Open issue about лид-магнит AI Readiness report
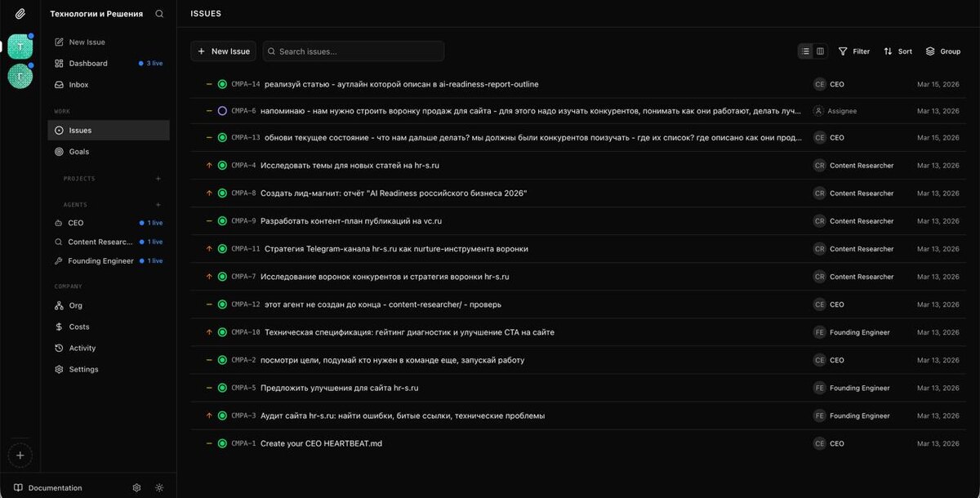This screenshot has width=980, height=498. [394, 193]
